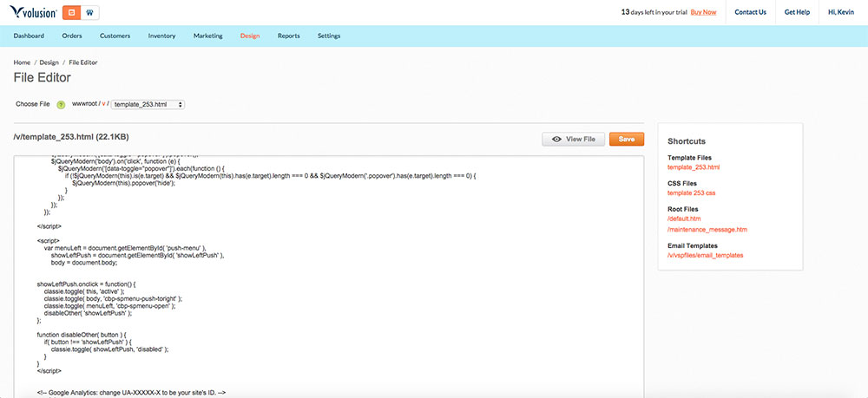Click the 'showLeftPush.onclick = function() {' line
Image resolution: width=868 pixels, height=398 pixels.
click(86, 284)
